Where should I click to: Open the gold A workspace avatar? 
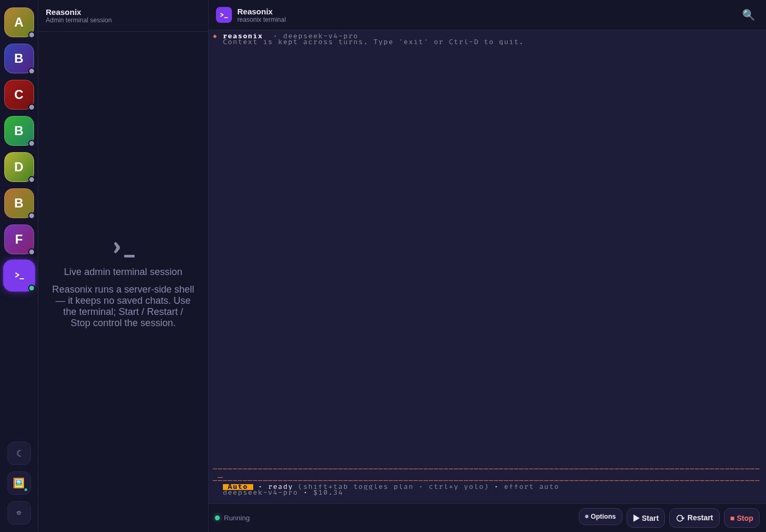(19, 22)
